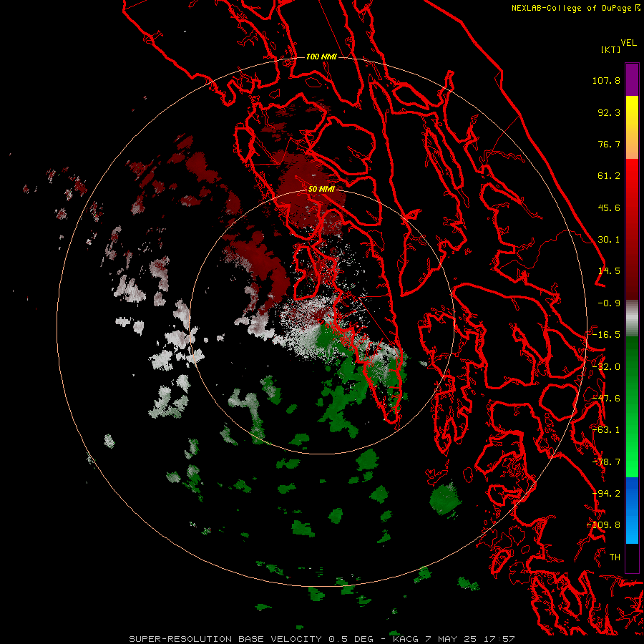Click the [KT] units label
644x644 pixels.
pos(610,49)
